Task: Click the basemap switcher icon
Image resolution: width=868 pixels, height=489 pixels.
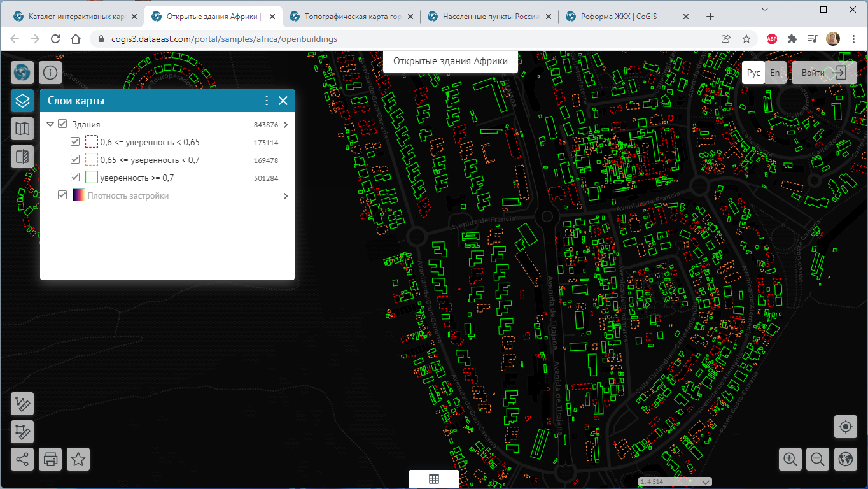Action: (22, 129)
